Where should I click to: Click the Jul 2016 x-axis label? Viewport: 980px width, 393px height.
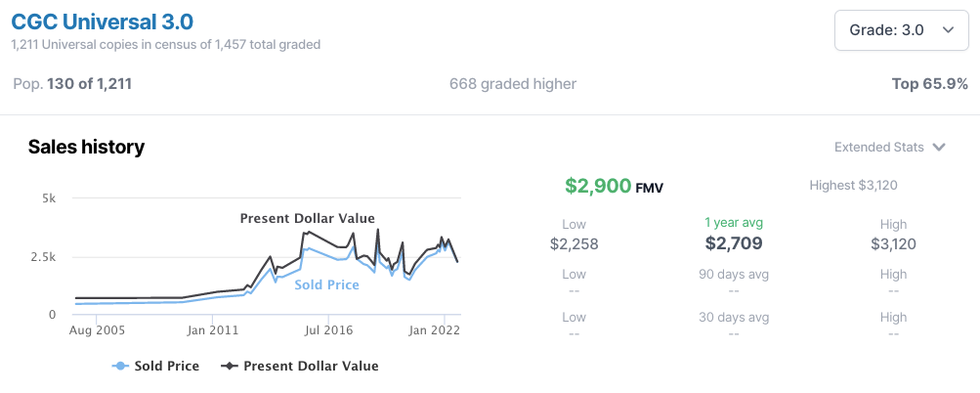coord(328,329)
